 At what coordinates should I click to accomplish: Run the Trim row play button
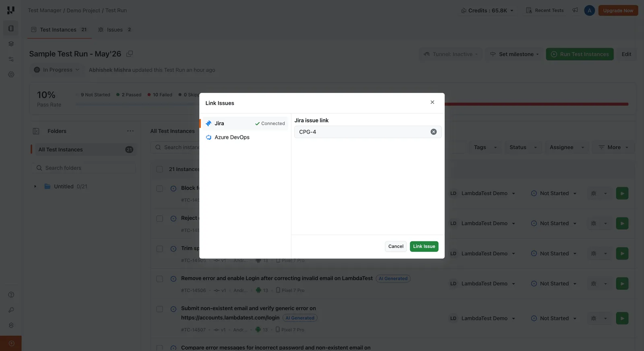tap(622, 254)
